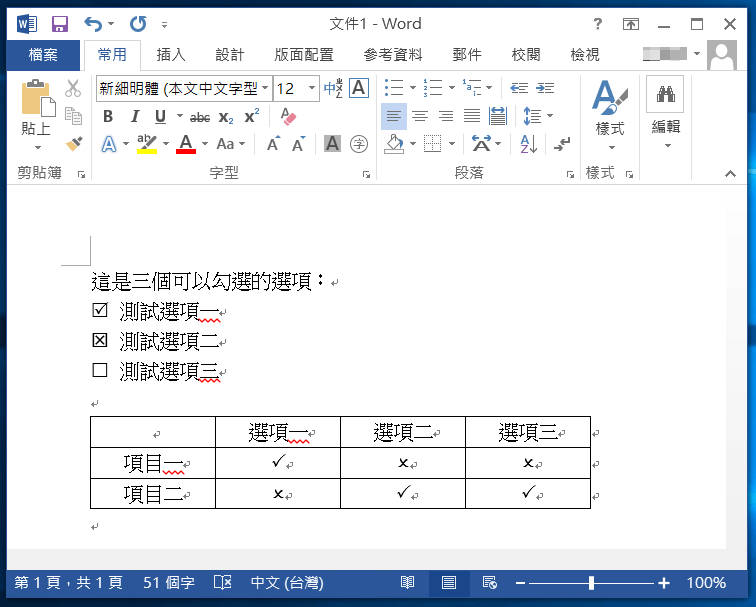Click the Zoom In plus button
The height and width of the screenshot is (607, 756).
click(x=664, y=583)
